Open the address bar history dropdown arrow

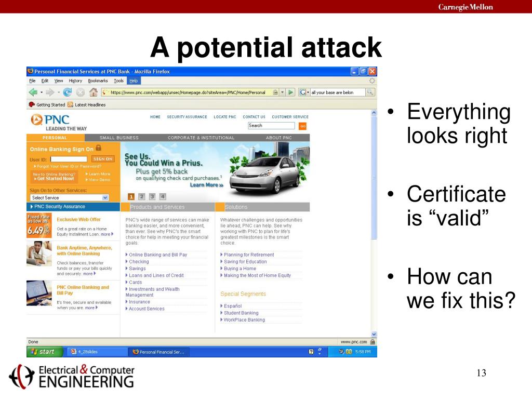click(x=282, y=92)
